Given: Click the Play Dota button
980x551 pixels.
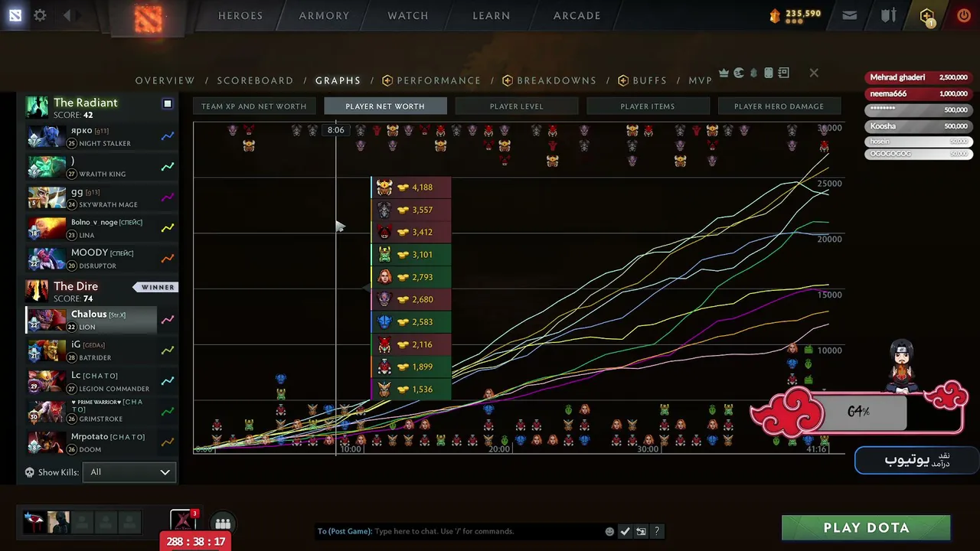Looking at the screenshot, I should pos(866,528).
